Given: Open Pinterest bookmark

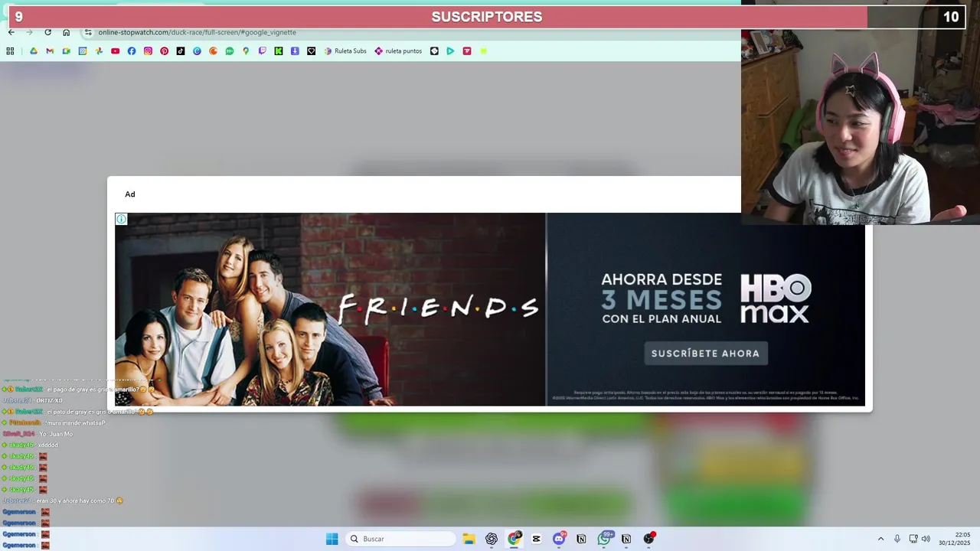Looking at the screenshot, I should 164,51.
